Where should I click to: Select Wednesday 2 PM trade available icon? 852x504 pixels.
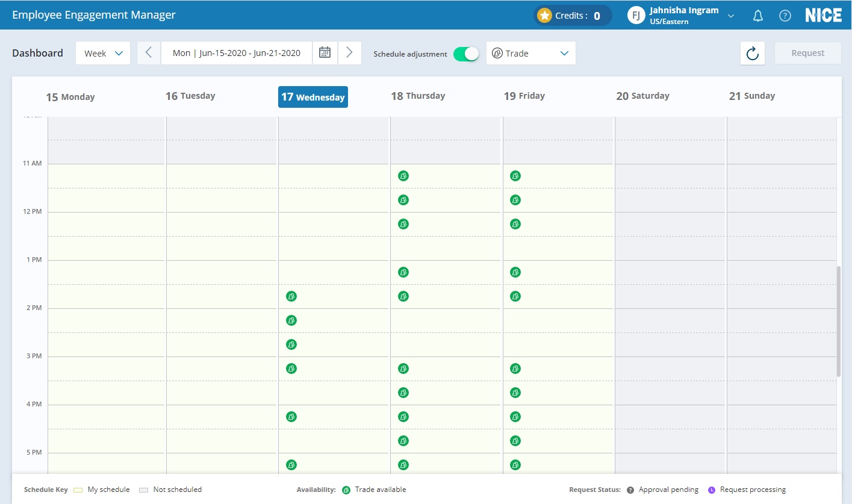pyautogui.click(x=291, y=320)
